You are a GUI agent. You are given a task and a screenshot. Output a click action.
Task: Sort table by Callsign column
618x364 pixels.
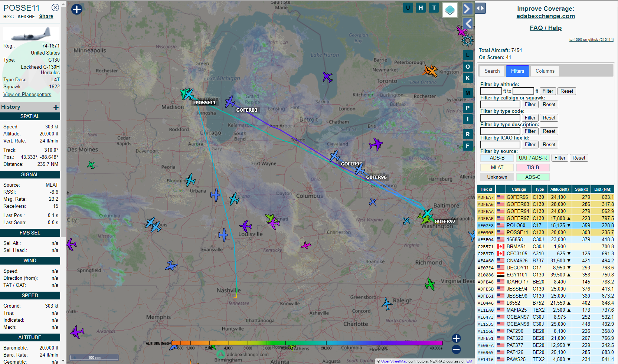coord(519,189)
